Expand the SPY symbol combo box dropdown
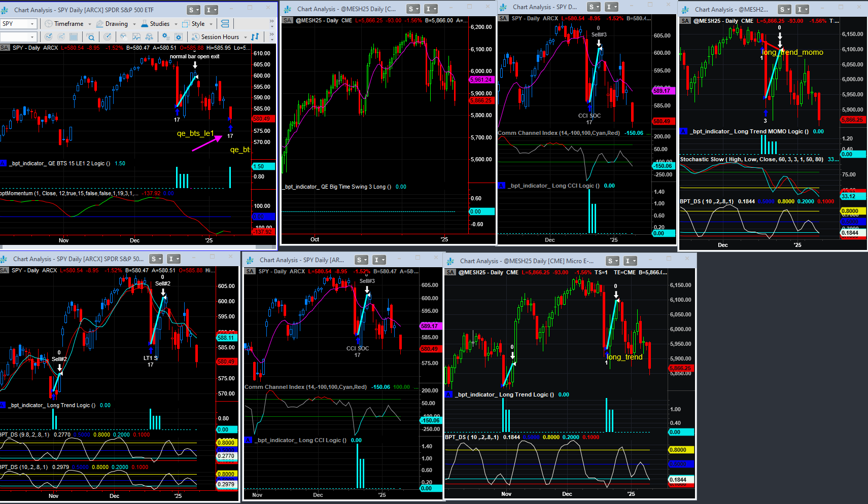Screen dimensions: 868x504 pos(32,24)
